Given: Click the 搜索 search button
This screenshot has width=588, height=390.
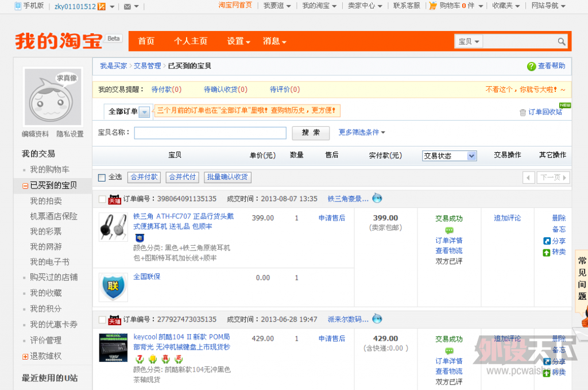Looking at the screenshot, I should point(311,133).
